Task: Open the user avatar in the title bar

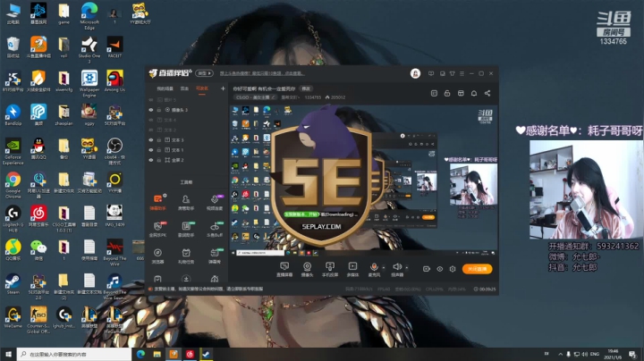Action: tap(415, 73)
